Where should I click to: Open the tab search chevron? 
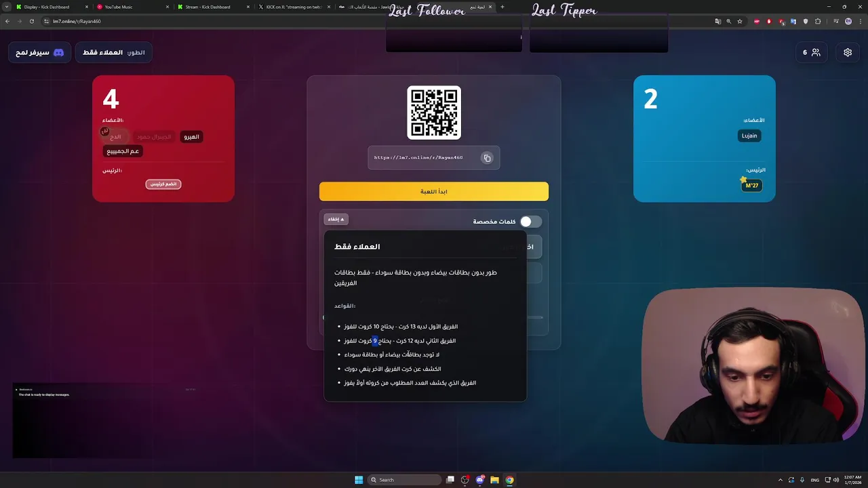click(x=5, y=7)
